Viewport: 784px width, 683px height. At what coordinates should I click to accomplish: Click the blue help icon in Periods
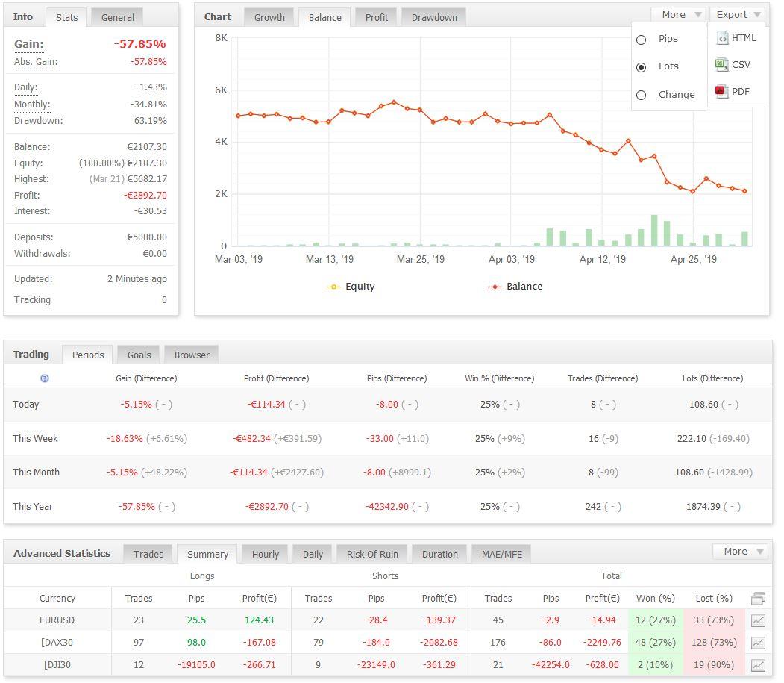coord(45,378)
